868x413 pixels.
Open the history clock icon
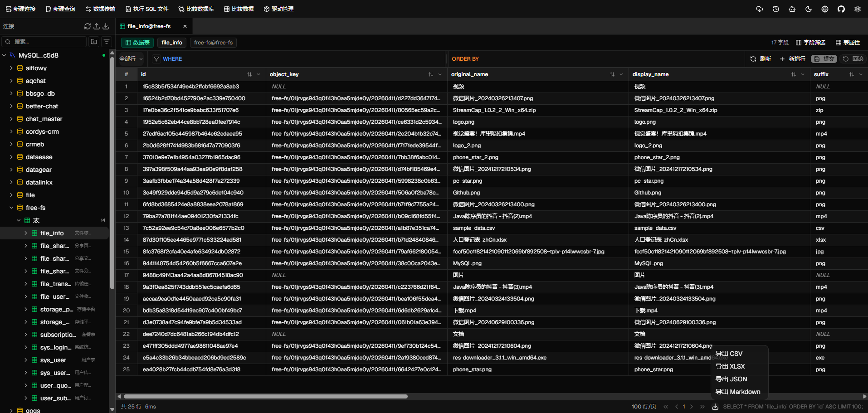click(x=776, y=9)
